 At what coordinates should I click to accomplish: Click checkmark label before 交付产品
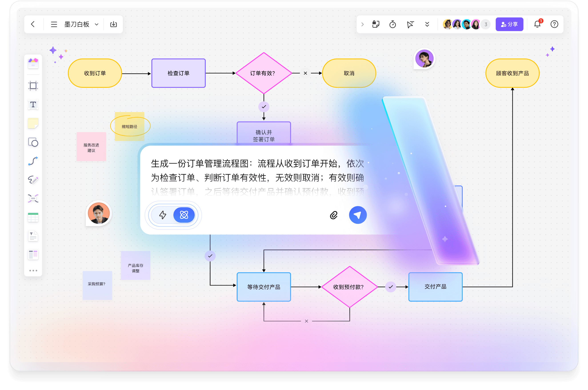[391, 287]
